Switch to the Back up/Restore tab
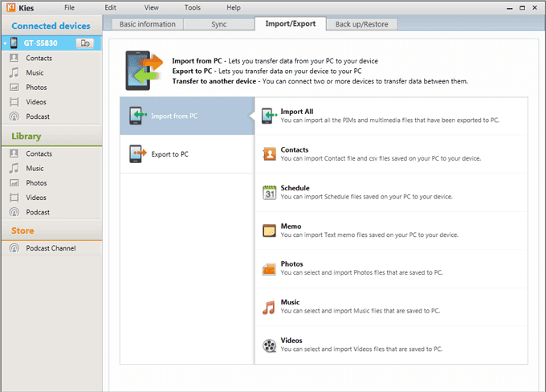This screenshot has width=546, height=392. (362, 24)
